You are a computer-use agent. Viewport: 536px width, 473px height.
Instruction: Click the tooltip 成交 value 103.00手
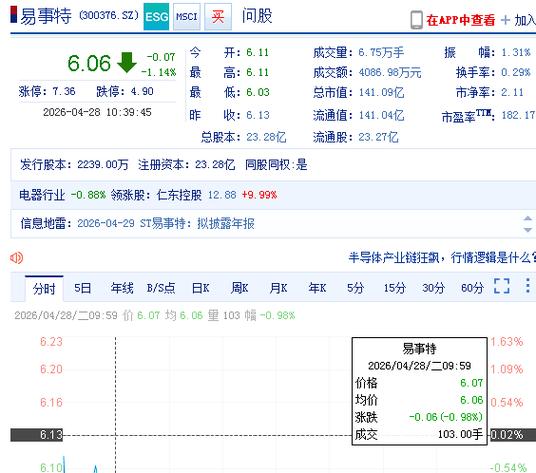(460, 434)
